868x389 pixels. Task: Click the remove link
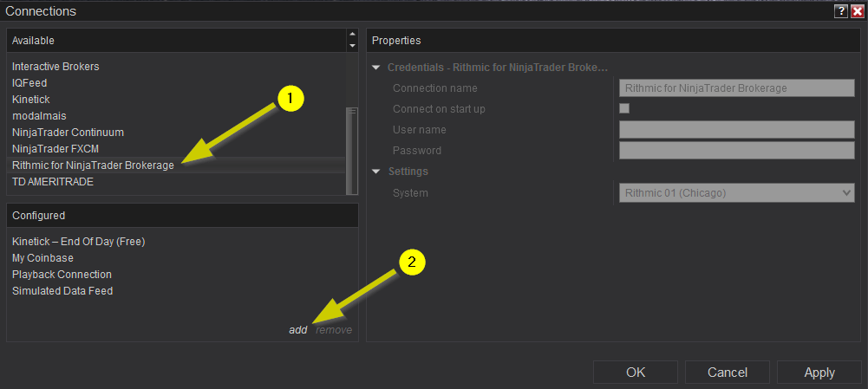334,330
